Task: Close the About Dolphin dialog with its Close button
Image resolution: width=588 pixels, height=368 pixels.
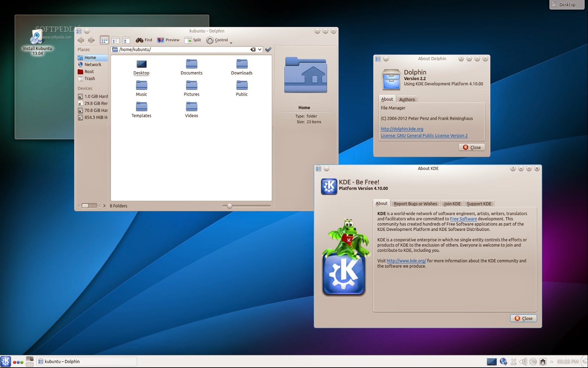Action: (472, 147)
